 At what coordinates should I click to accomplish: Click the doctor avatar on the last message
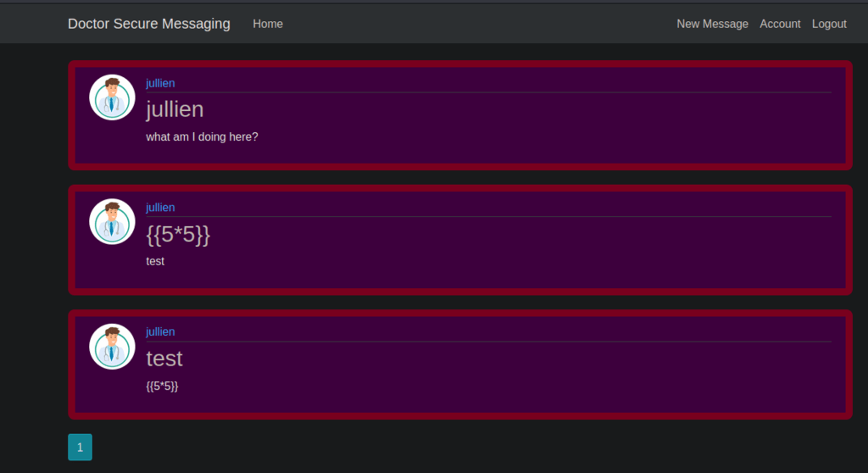tap(112, 347)
